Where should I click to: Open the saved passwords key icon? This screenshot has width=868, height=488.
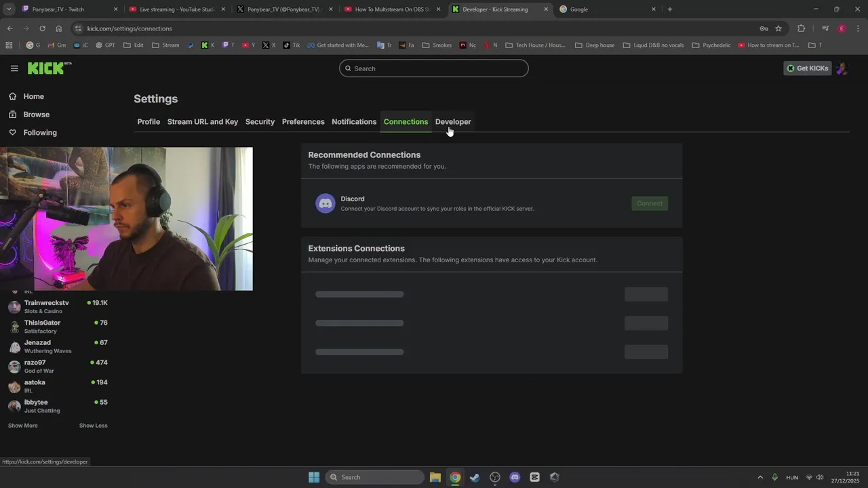point(764,28)
